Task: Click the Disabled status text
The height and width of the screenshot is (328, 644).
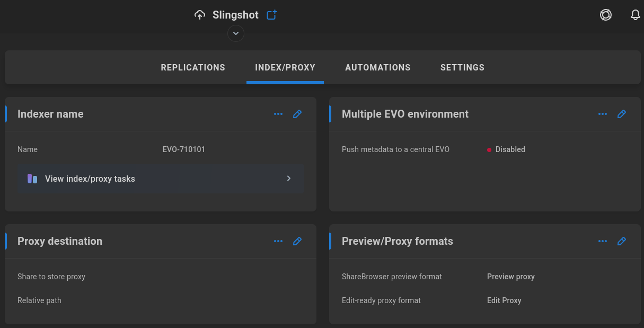Action: (x=510, y=149)
